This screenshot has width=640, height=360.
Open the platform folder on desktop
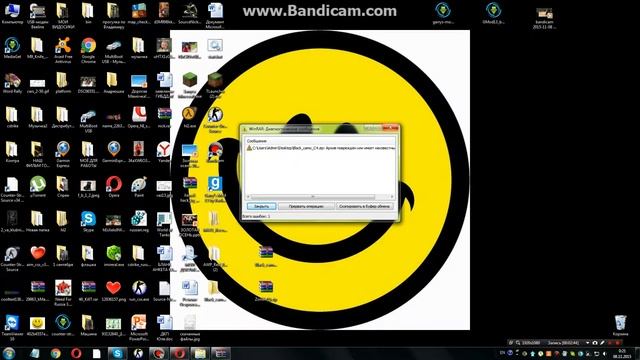coord(63,83)
